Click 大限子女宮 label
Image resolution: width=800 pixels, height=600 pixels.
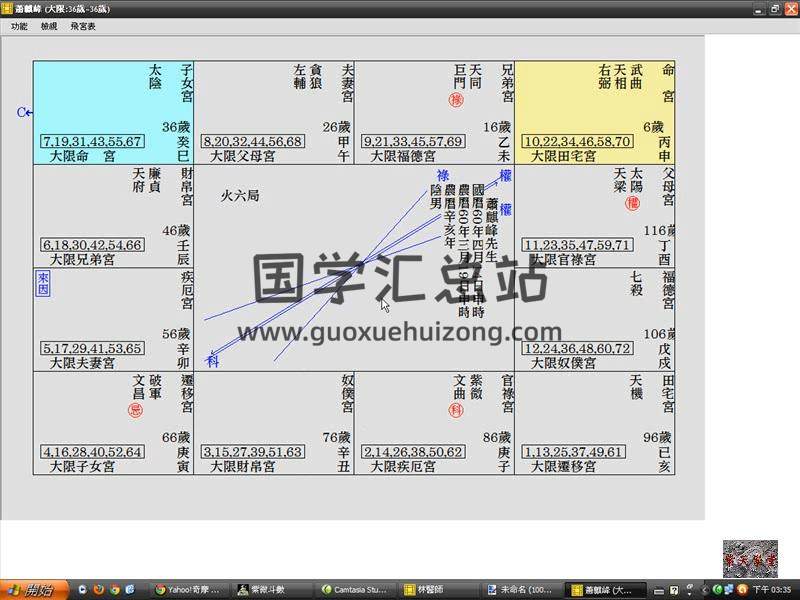(x=82, y=467)
